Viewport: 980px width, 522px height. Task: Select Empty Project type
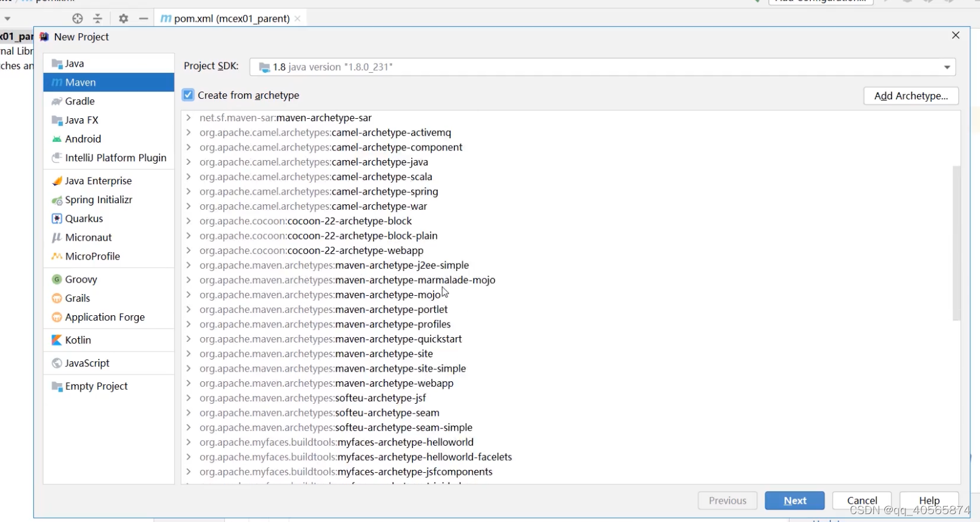[x=109, y=387]
